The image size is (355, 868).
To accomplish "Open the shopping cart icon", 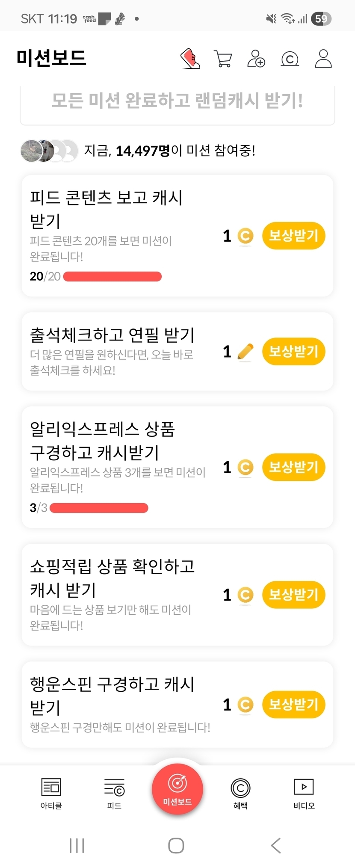I will point(223,59).
